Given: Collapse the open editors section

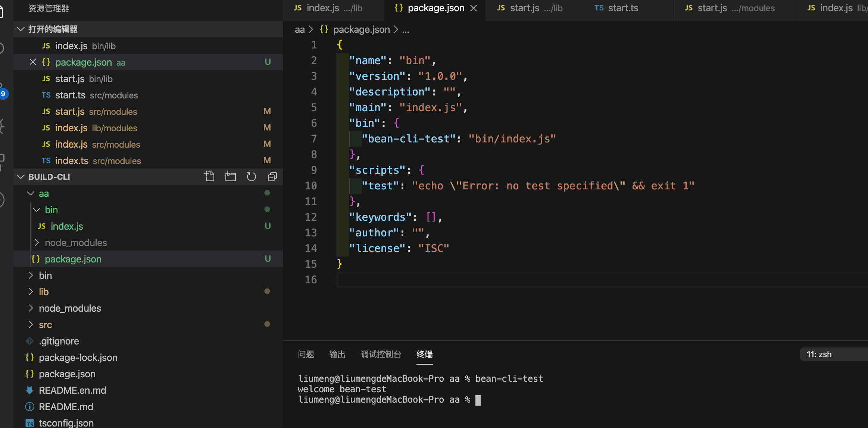Looking at the screenshot, I should pyautogui.click(x=21, y=29).
